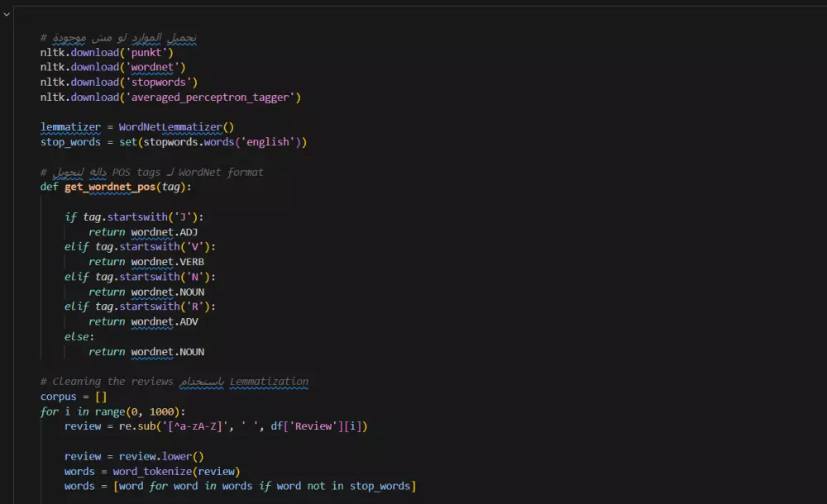Click the review = re.sub(...) line
The width and height of the screenshot is (827, 504).
click(x=216, y=426)
